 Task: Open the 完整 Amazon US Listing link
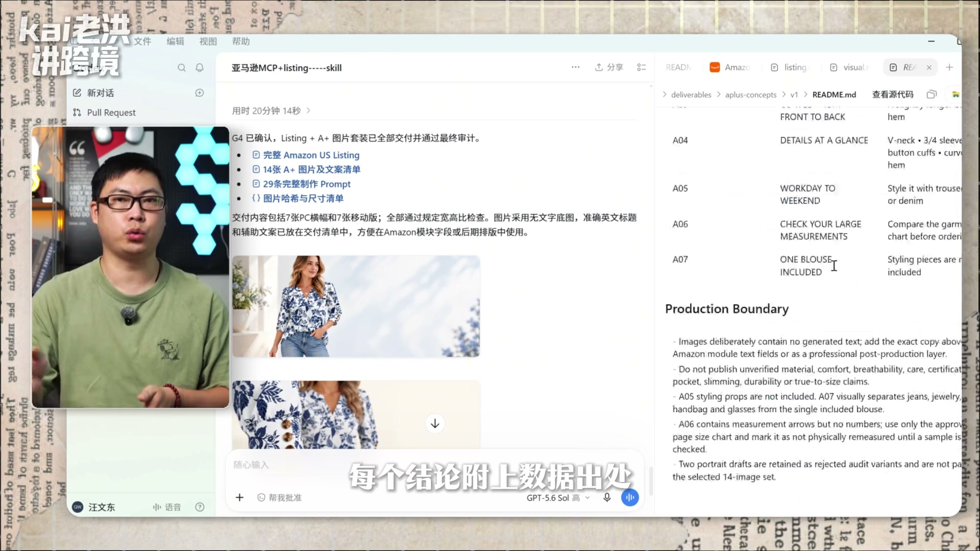pyautogui.click(x=306, y=155)
